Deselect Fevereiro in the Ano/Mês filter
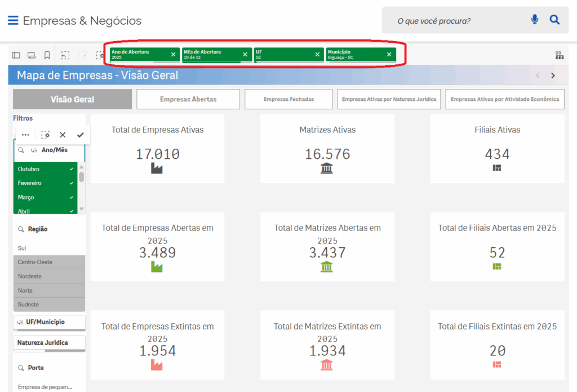Screen dimensions: 577x392 pos(45,183)
